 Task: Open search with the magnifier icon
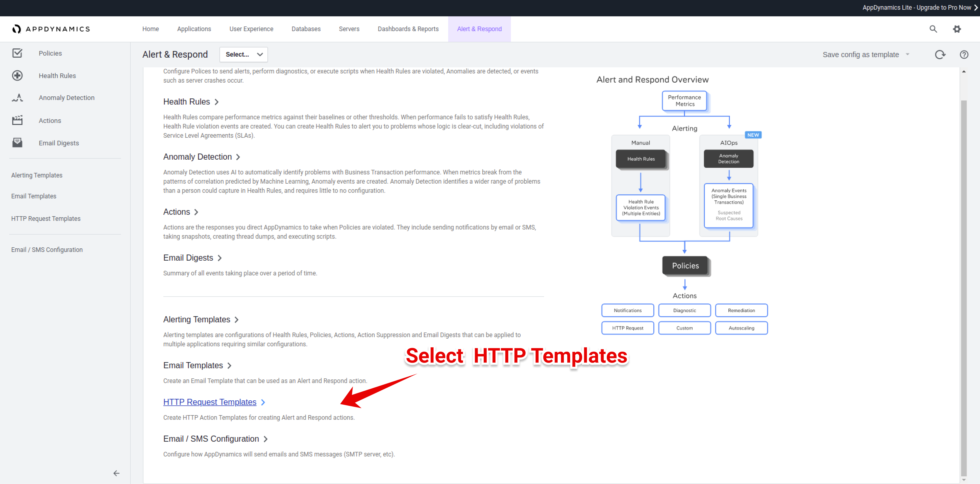tap(933, 29)
